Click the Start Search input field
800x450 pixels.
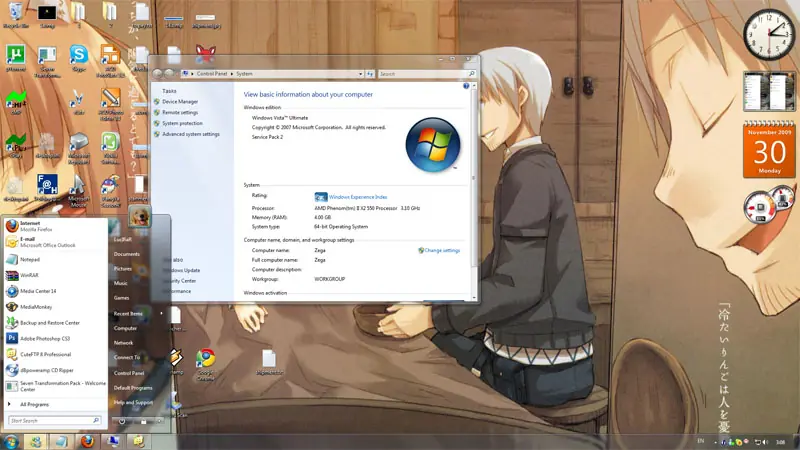click(54, 420)
